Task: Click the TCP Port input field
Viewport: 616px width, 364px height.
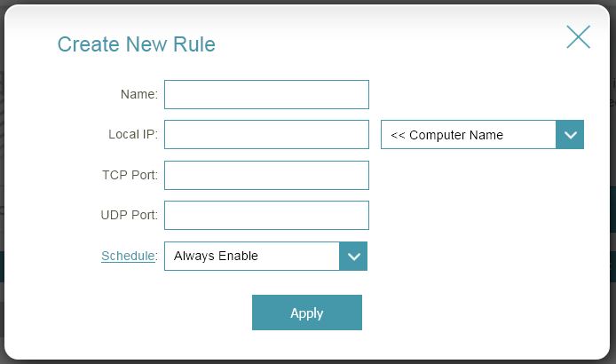Action: [x=266, y=175]
